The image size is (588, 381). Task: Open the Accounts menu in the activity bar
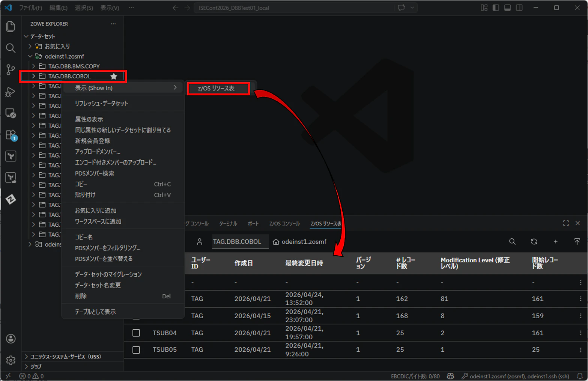11,339
